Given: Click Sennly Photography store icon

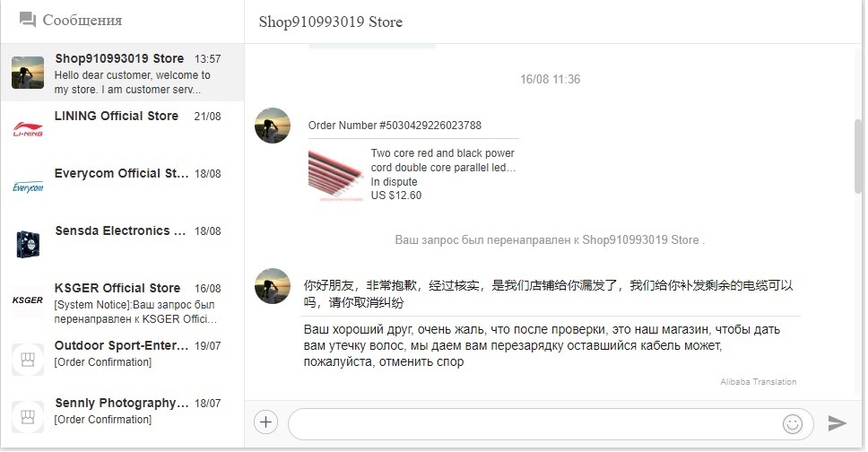Looking at the screenshot, I should (28, 416).
